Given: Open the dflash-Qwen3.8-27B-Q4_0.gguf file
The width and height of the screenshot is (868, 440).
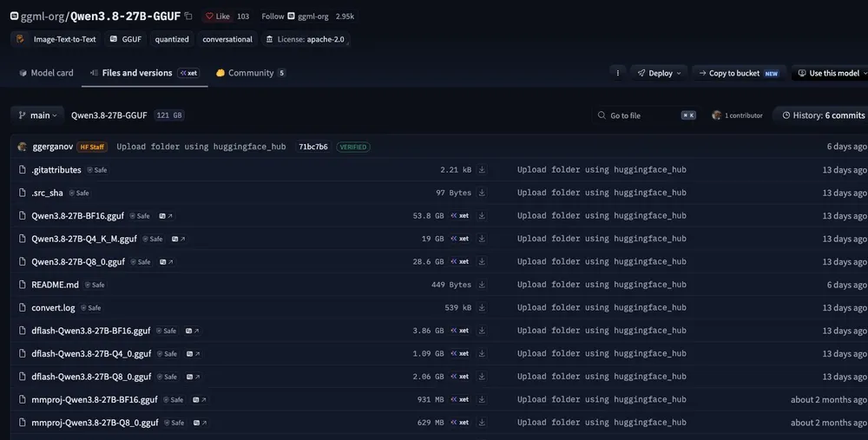Looking at the screenshot, I should 91,354.
